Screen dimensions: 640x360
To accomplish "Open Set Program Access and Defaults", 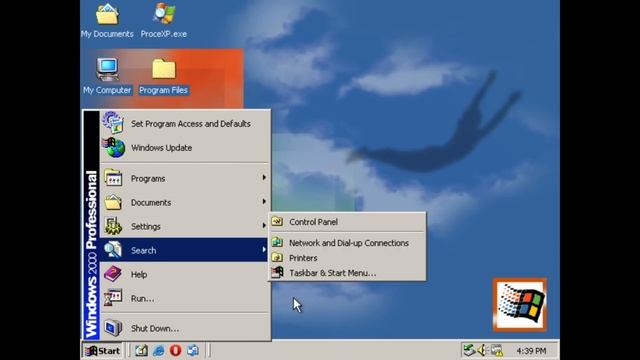I will (x=185, y=124).
